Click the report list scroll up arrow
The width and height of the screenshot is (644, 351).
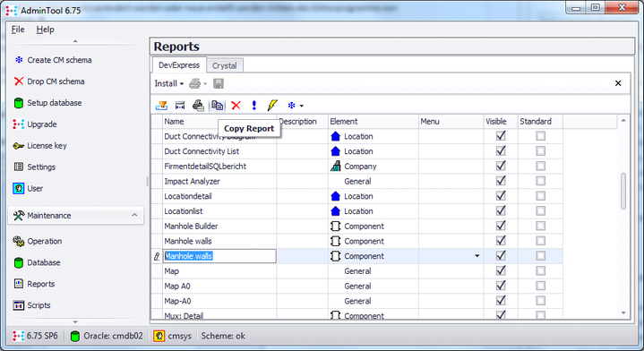coord(623,120)
